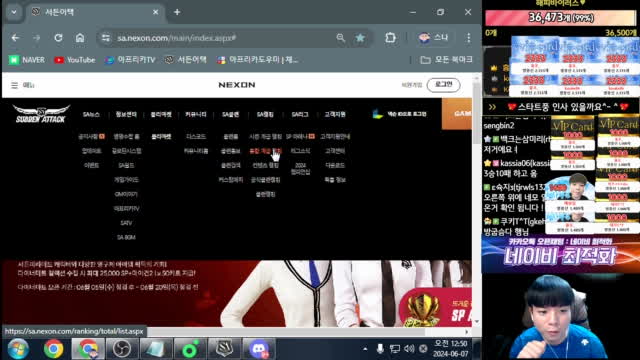Open the browser home page icon
Screen dimensions: 640x360
[80, 38]
